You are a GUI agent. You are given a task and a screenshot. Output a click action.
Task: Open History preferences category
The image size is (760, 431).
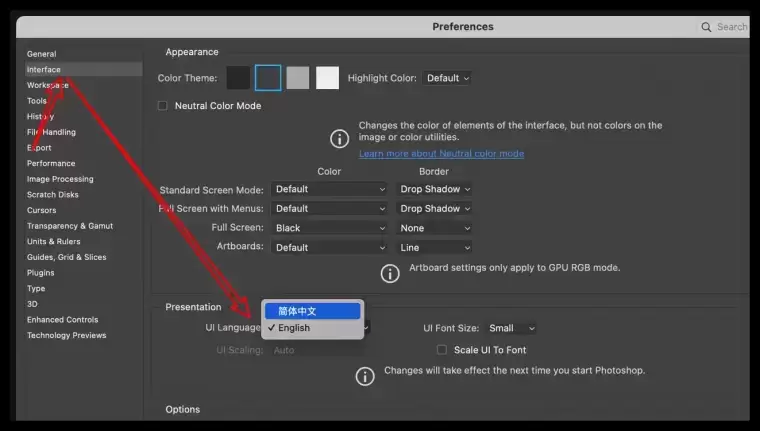click(x=40, y=116)
